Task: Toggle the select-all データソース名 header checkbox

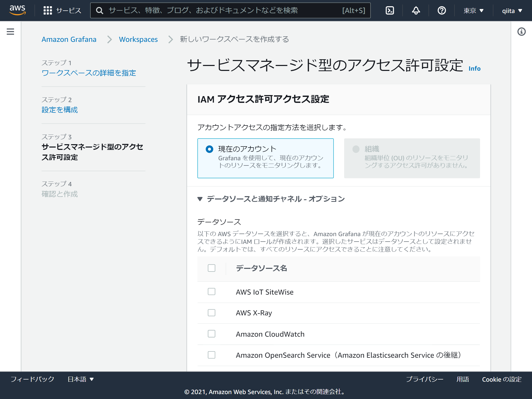Action: click(211, 268)
